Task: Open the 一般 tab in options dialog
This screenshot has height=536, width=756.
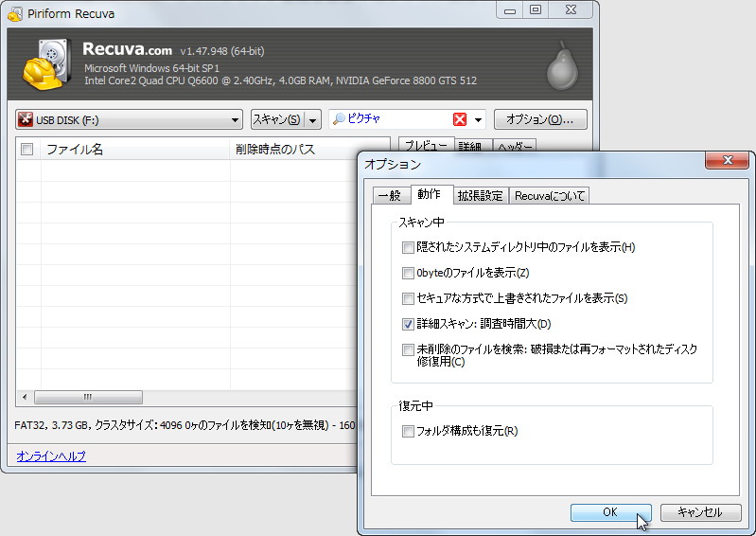Action: coord(391,195)
